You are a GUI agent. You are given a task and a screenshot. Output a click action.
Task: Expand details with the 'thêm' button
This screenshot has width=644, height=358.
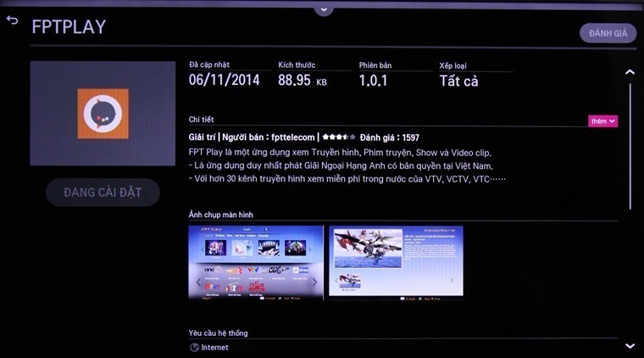pyautogui.click(x=602, y=121)
